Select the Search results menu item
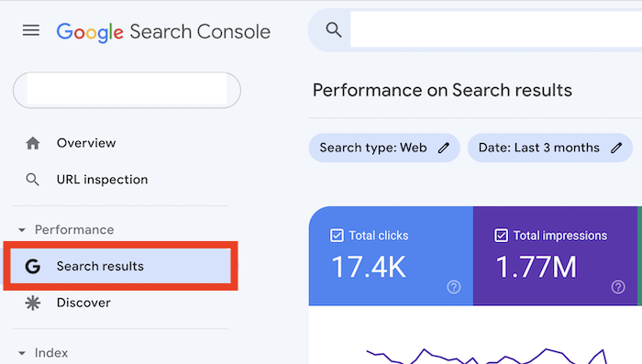This screenshot has height=364, width=642. 120,266
